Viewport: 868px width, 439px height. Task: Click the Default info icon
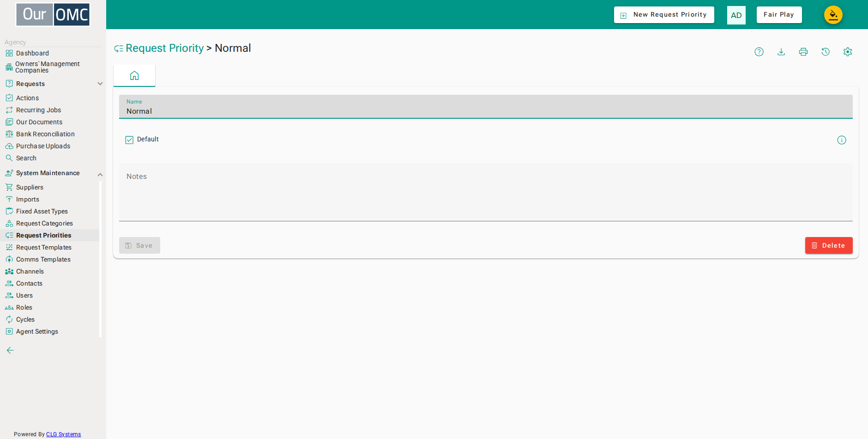pos(842,140)
